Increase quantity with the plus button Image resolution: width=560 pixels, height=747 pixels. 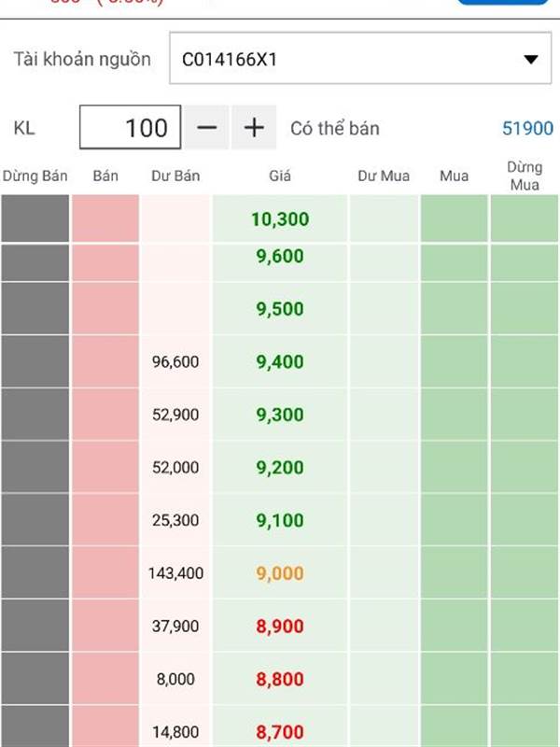pos(254,127)
